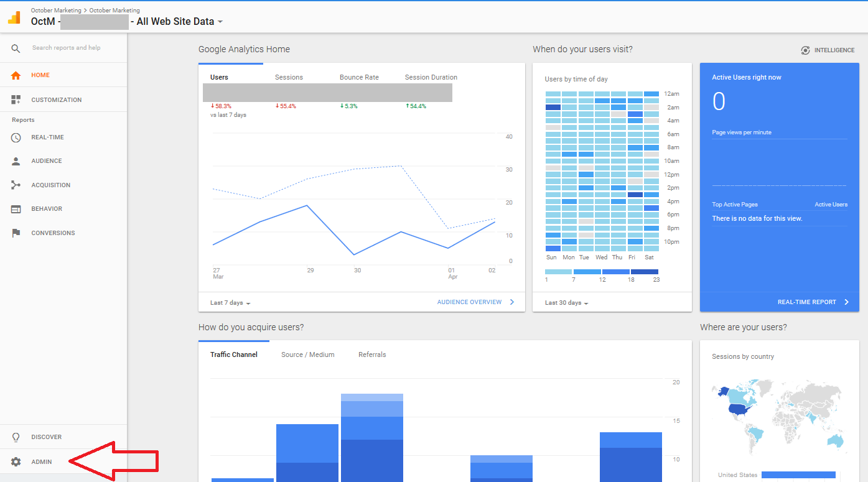Click the Discover lightbulb icon
Image resolution: width=868 pixels, height=482 pixels.
(x=16, y=437)
